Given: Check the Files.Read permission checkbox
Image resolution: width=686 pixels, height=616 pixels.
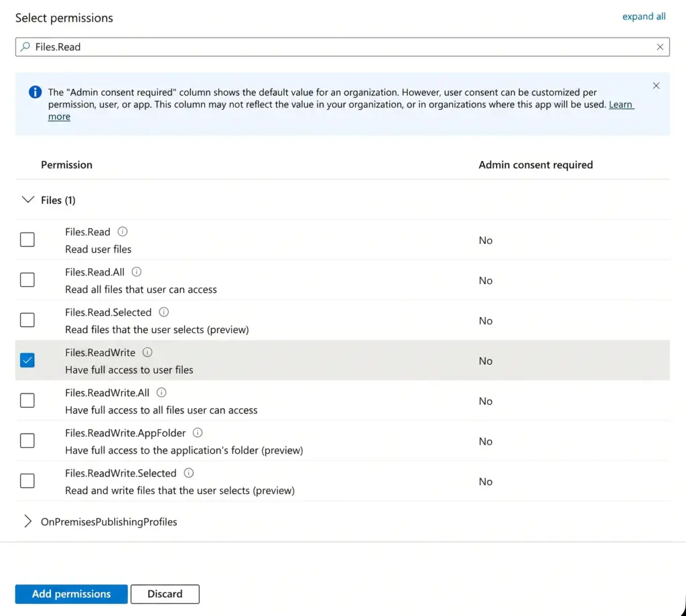Looking at the screenshot, I should pos(27,239).
